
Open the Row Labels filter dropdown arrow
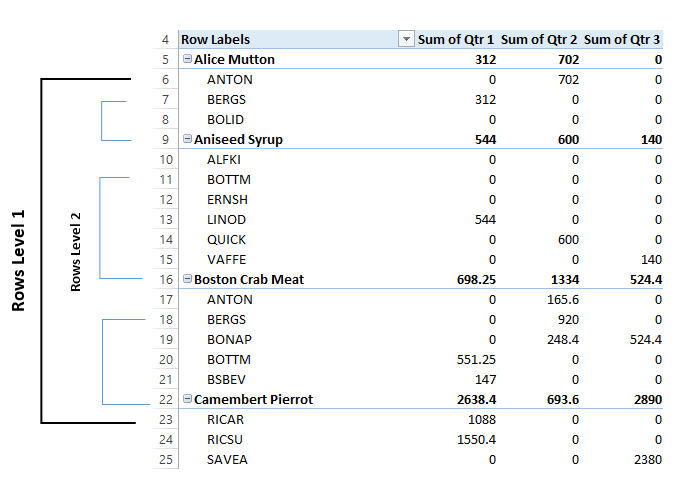pyautogui.click(x=406, y=40)
